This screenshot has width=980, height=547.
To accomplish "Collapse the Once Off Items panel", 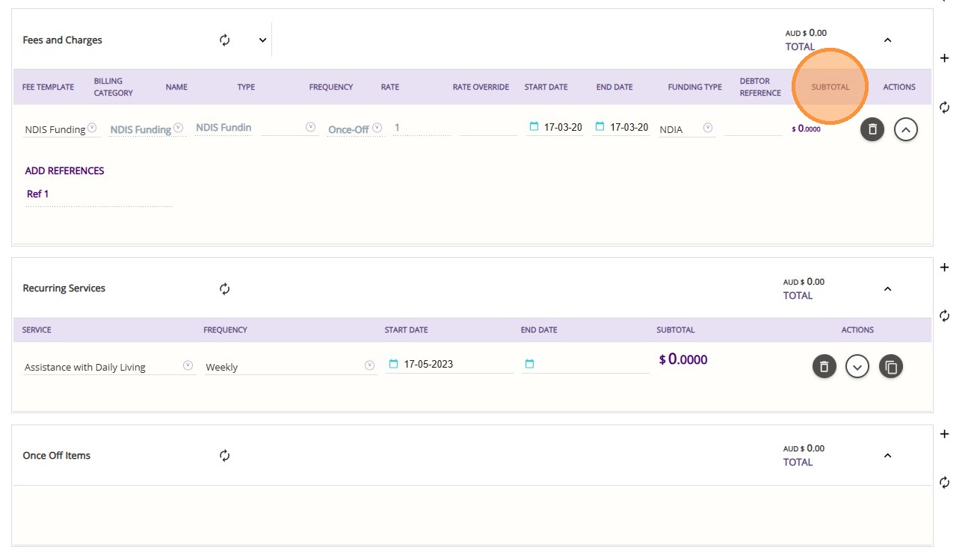I will click(887, 456).
